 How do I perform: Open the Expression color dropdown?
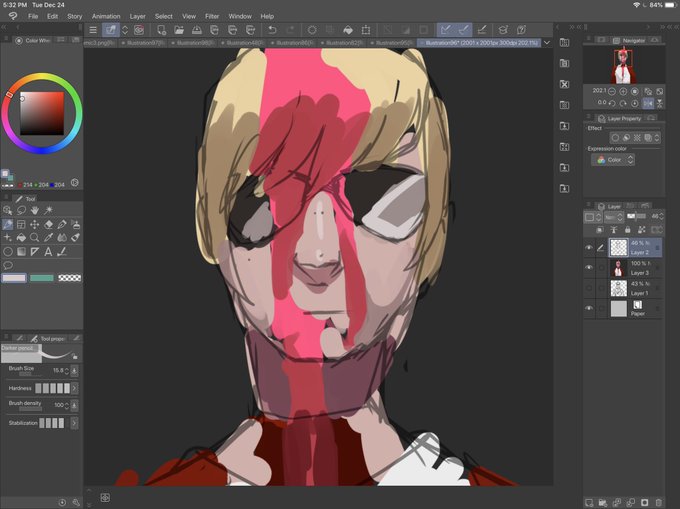(613, 160)
